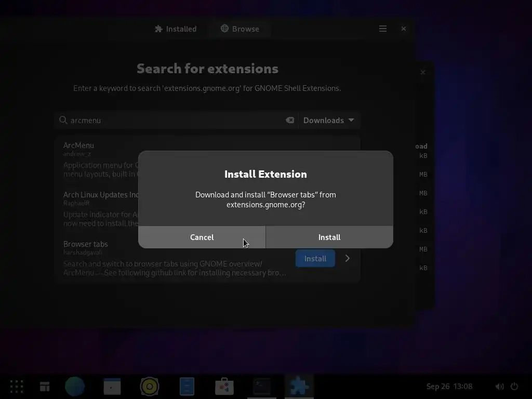Open the workspace overview icon in taskbar
The height and width of the screenshot is (399, 532).
click(45, 387)
